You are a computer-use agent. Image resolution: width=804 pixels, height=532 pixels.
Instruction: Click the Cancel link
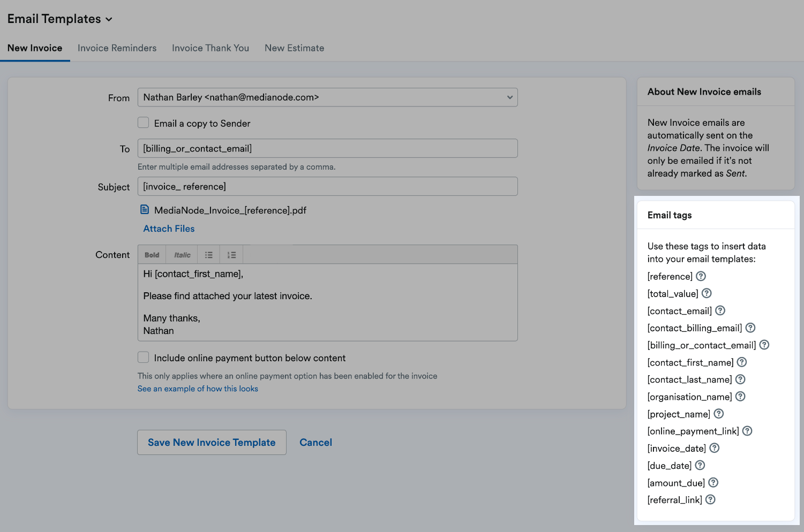coord(316,443)
